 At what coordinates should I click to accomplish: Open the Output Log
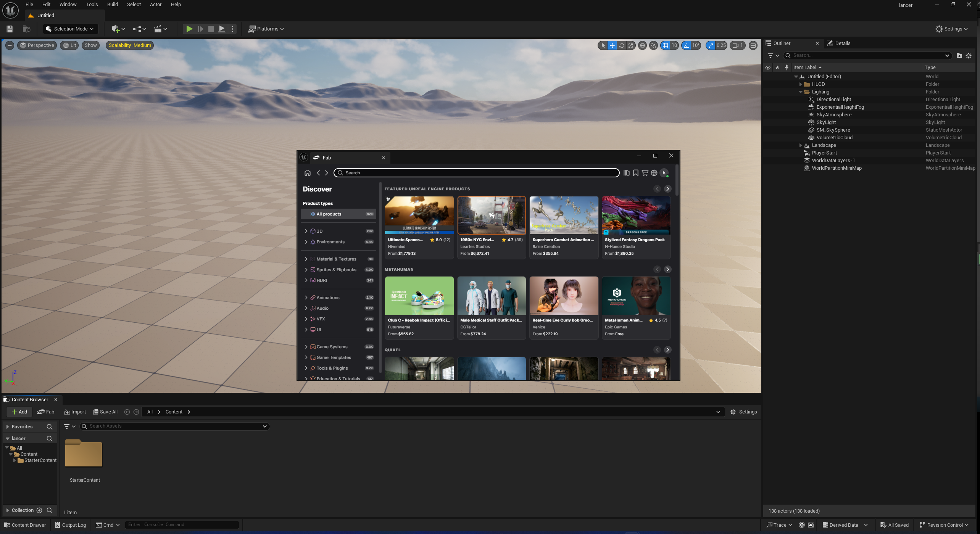click(71, 525)
